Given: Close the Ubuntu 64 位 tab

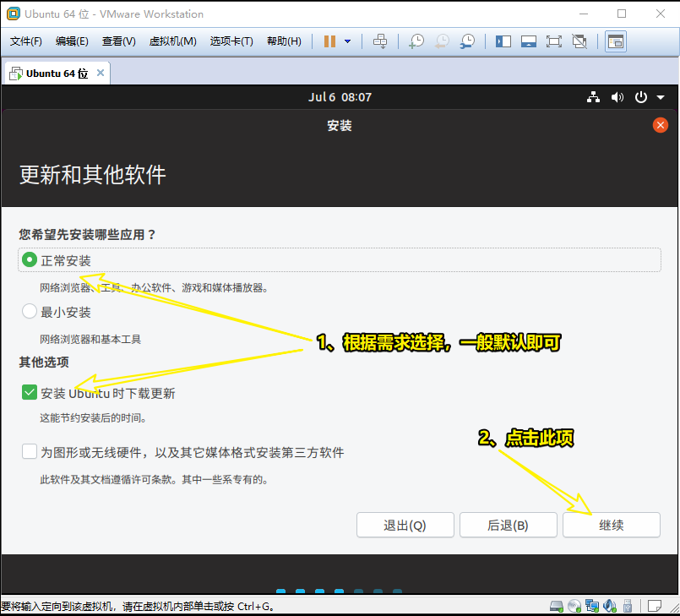Looking at the screenshot, I should (101, 73).
